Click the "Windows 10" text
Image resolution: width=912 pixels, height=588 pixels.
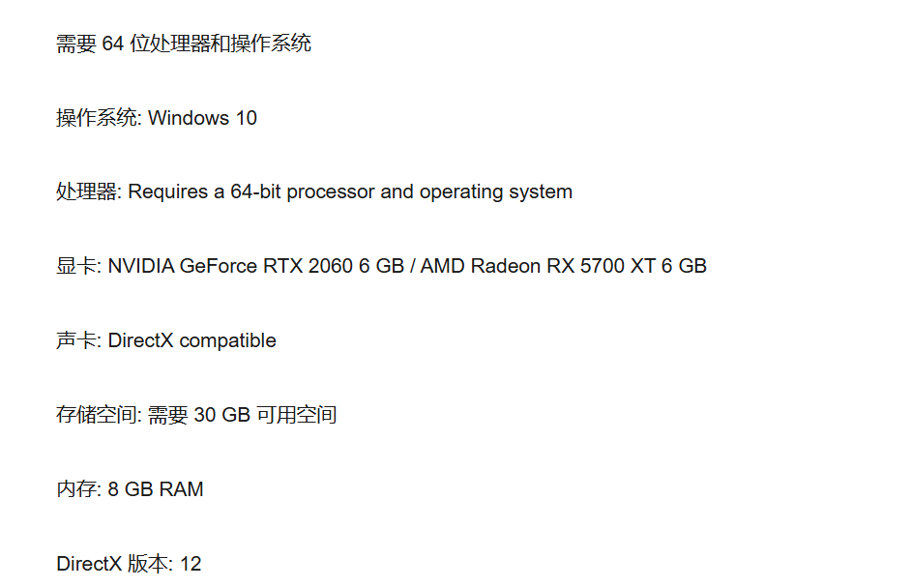coord(203,118)
